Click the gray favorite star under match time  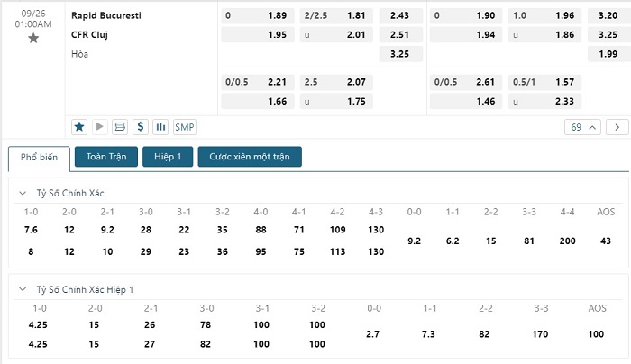point(33,38)
